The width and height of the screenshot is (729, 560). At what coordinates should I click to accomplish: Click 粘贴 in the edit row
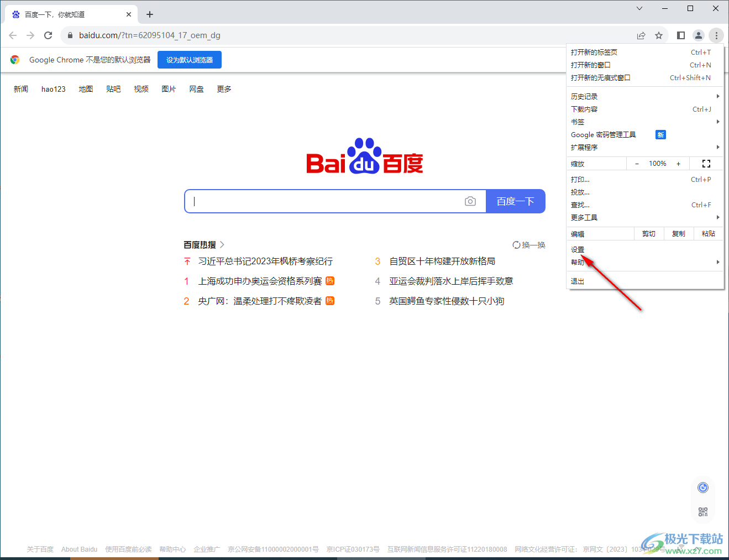pos(709,234)
